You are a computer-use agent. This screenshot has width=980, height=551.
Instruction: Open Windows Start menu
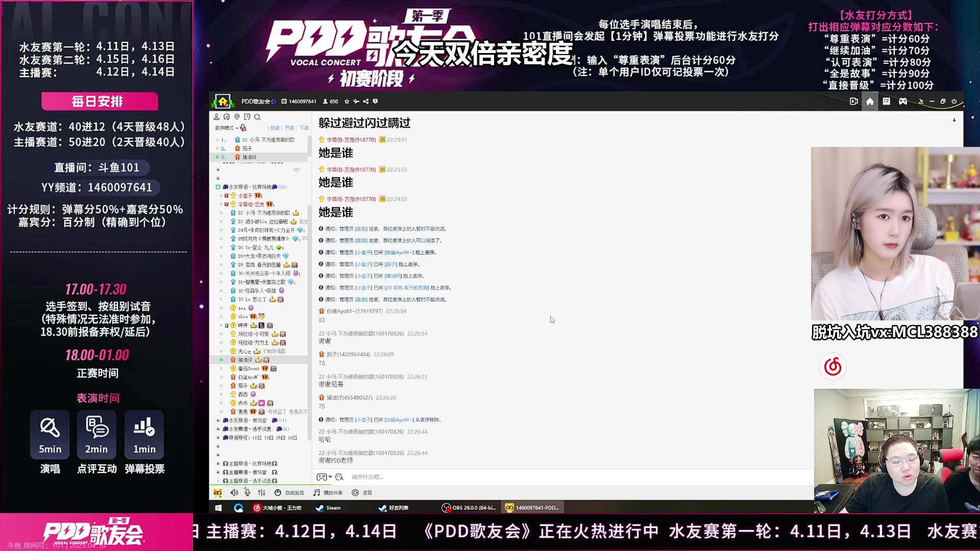click(x=218, y=508)
